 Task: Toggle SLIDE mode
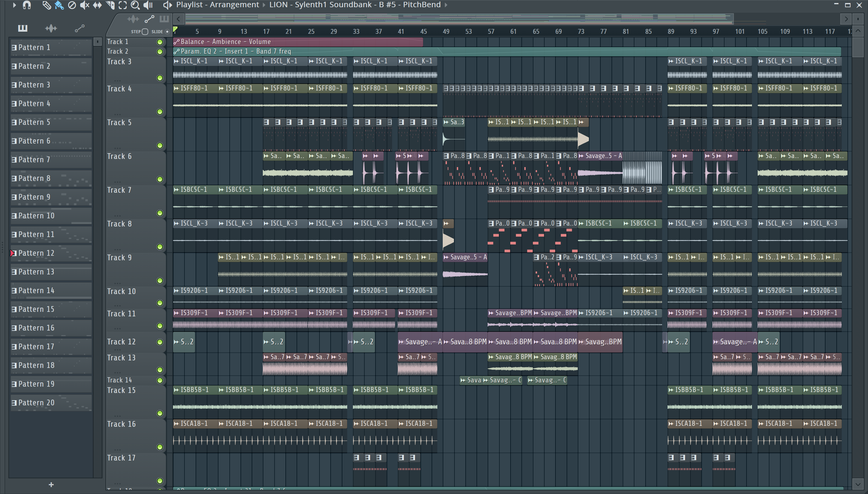pos(167,32)
